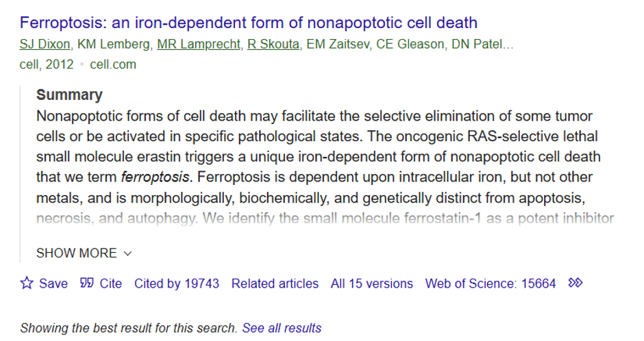Click the Save text label
644x341 pixels.
[x=53, y=283]
